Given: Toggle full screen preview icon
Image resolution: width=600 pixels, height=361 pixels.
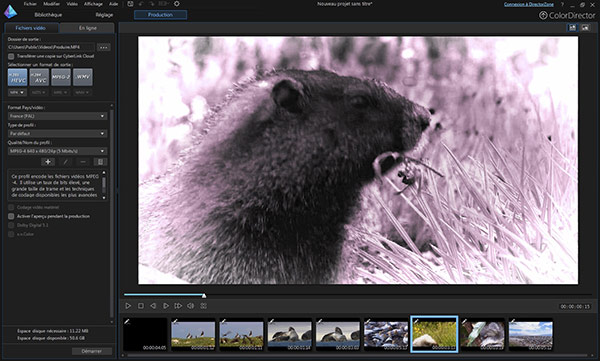Looking at the screenshot, I should coord(204,306).
